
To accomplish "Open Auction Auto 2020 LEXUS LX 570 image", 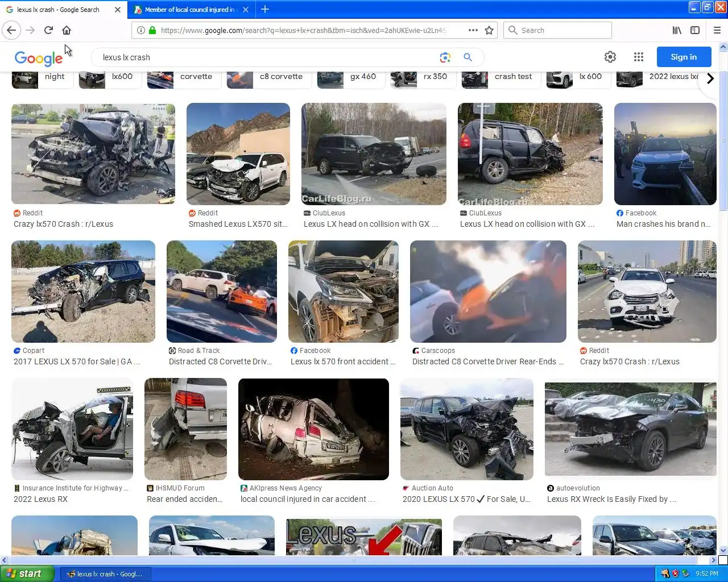I will (x=467, y=429).
